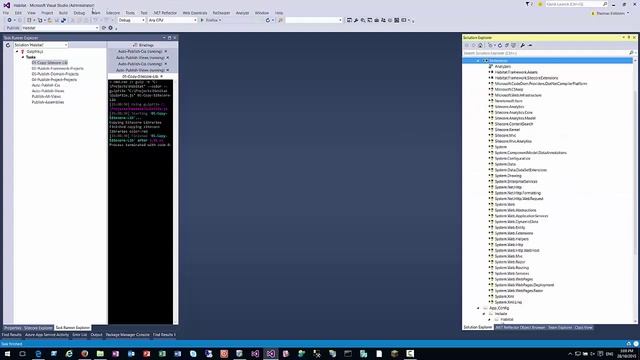Select the 03-Publish-Domain-Projects task
Image resolution: width=640 pixels, height=360 pixels.
[x=55, y=74]
